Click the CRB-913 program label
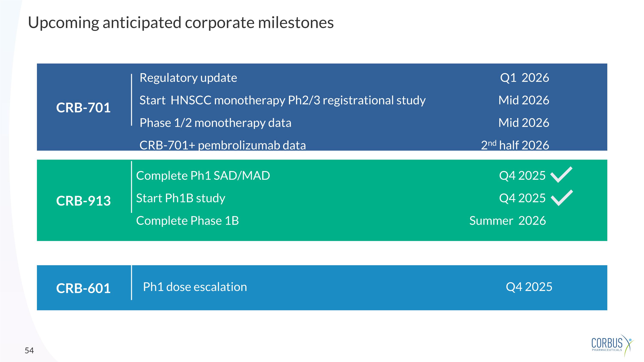This screenshot has height=362, width=644. [x=83, y=201]
